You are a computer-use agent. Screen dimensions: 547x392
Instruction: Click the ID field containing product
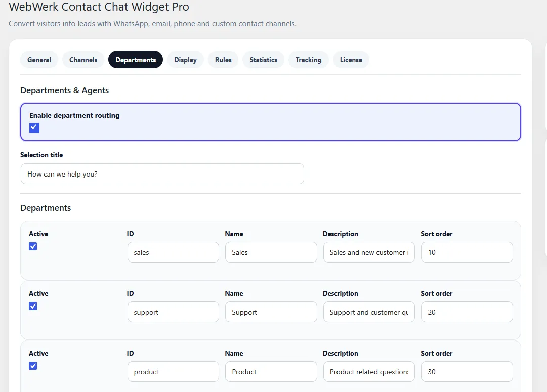click(173, 371)
